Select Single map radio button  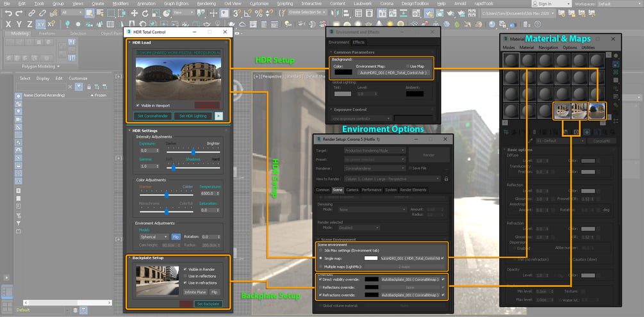[321, 258]
